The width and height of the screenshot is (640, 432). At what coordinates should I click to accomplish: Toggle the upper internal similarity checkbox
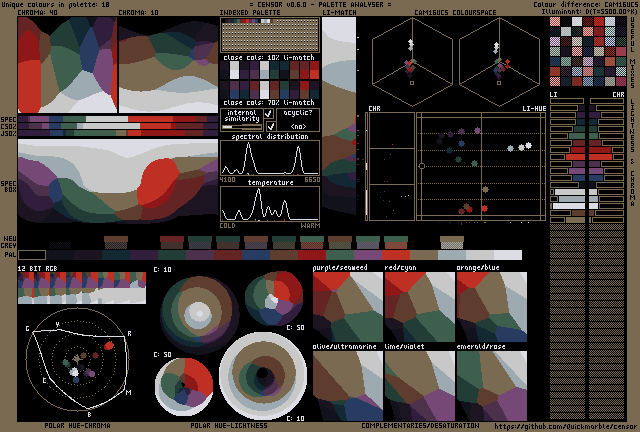(269, 115)
